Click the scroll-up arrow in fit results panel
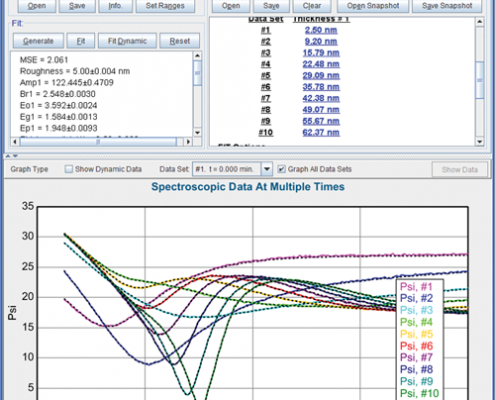The image size is (495, 400). point(197,56)
